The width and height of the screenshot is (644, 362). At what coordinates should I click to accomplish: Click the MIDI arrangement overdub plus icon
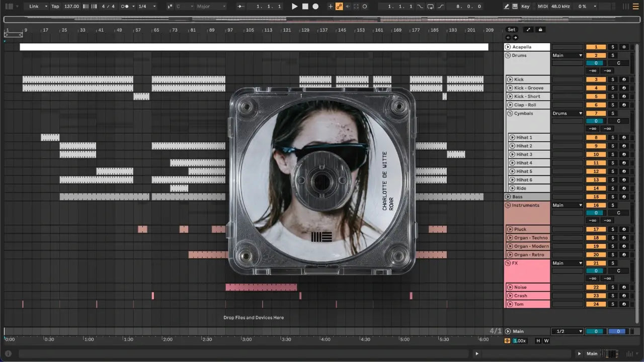[x=331, y=7]
